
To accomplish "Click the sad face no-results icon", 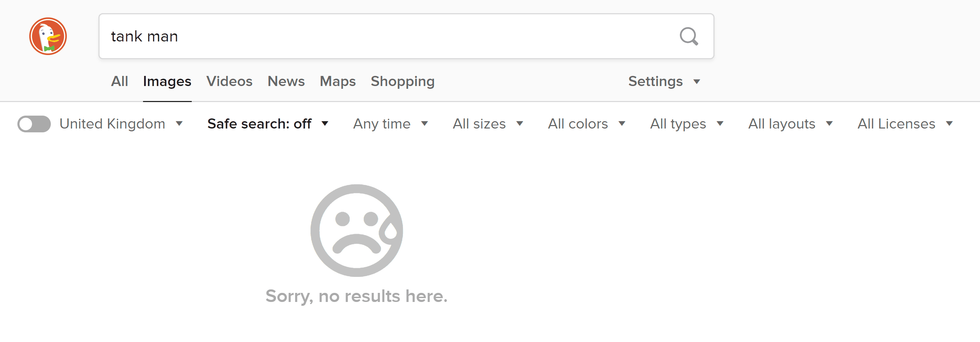I will click(356, 231).
